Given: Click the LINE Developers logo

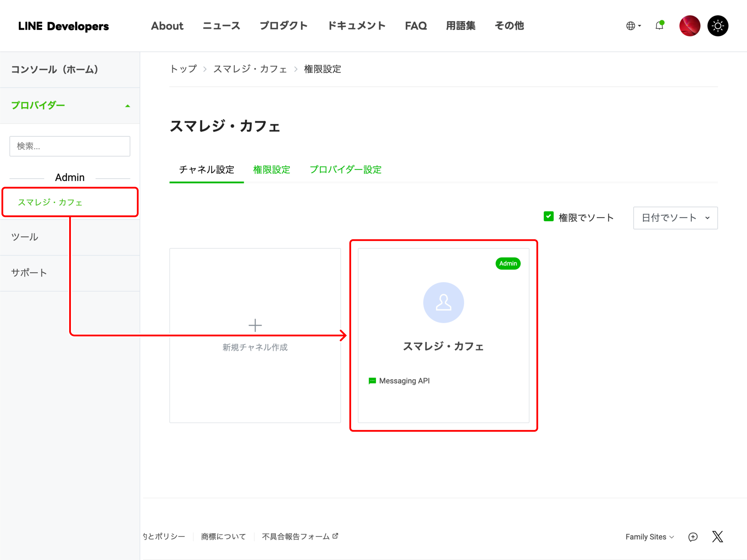Looking at the screenshot, I should (64, 26).
